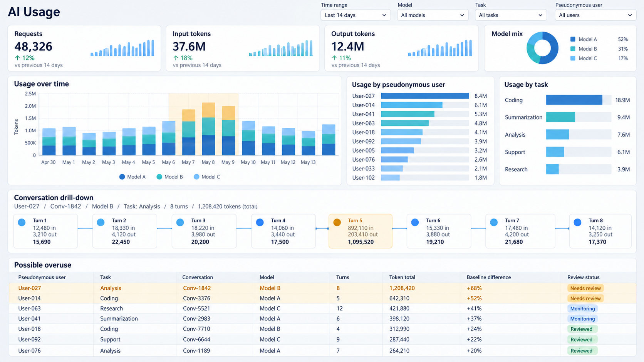
Task: Sort by Token total column header
Action: [x=402, y=277]
